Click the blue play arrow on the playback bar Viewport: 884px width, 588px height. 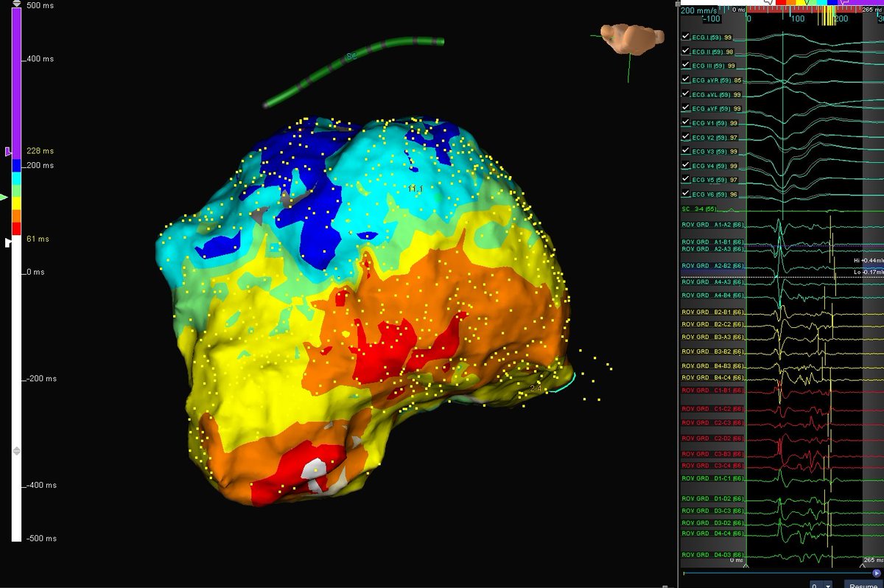[x=877, y=573]
